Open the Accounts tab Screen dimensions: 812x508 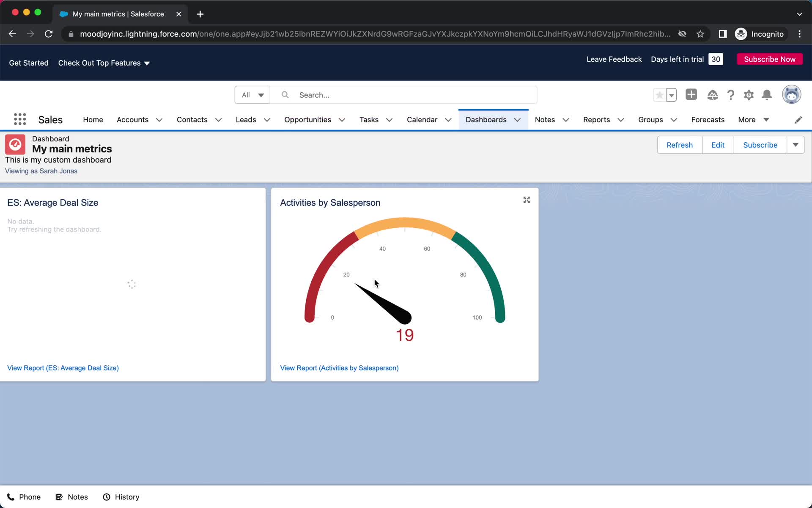132,120
